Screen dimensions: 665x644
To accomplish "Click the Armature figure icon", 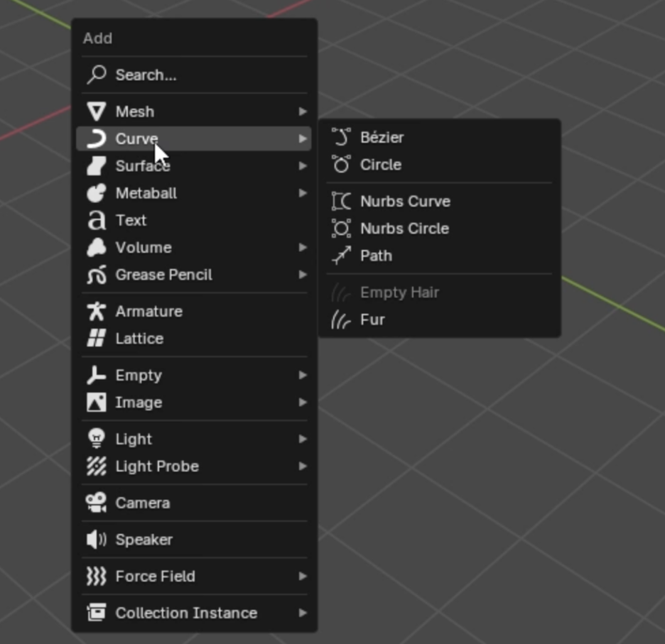I will 97,312.
